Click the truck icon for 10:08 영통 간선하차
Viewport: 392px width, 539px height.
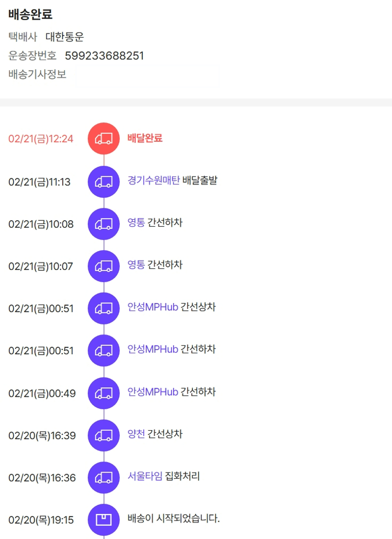tap(103, 224)
